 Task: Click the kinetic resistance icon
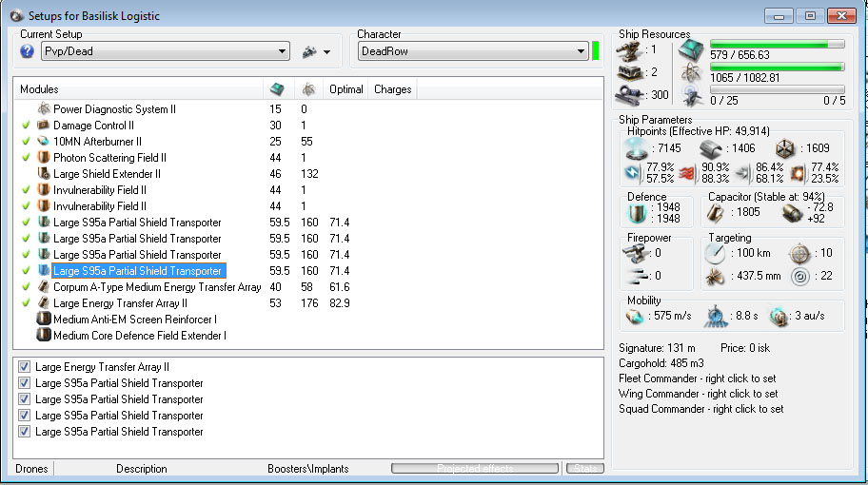pyautogui.click(x=743, y=173)
